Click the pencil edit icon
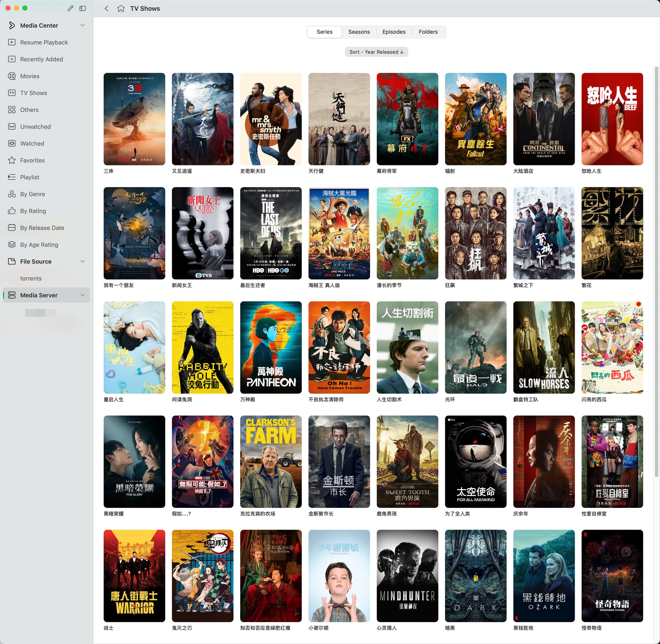This screenshot has width=660, height=644. (x=70, y=8)
